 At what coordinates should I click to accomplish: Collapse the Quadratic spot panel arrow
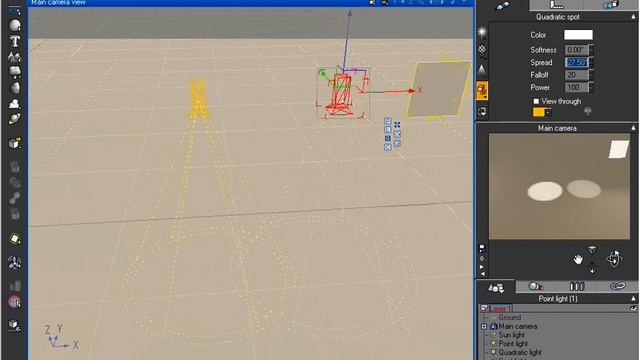pos(633,17)
